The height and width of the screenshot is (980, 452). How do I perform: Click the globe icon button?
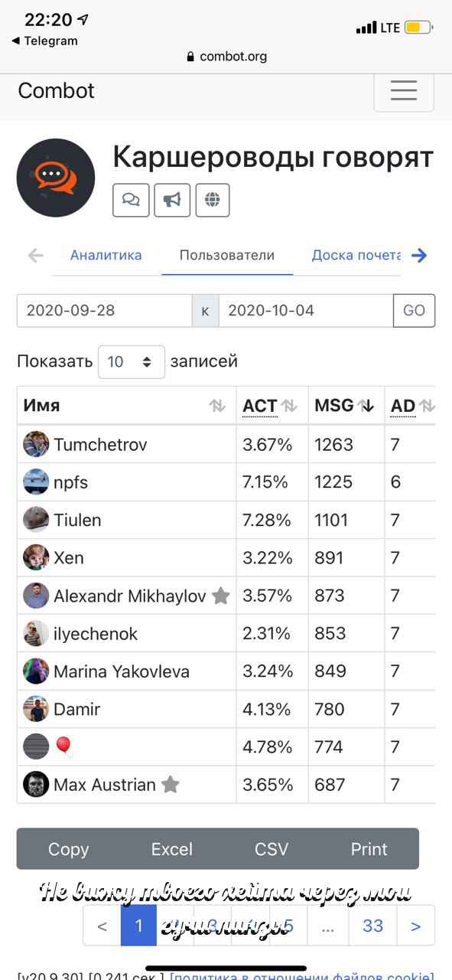[x=213, y=200]
